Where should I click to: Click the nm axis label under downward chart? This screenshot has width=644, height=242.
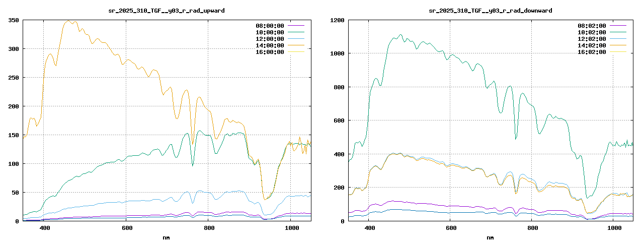pyautogui.click(x=490, y=237)
